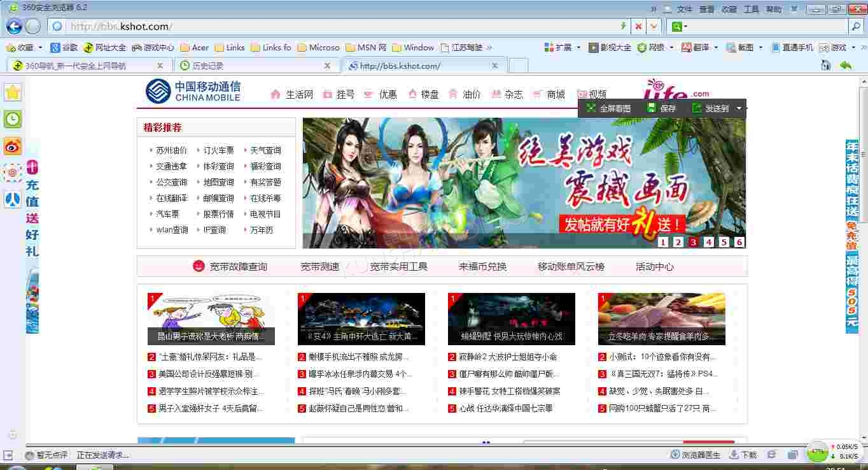Switch to 360导航 tab
The width and height of the screenshot is (868, 470).
[x=88, y=66]
